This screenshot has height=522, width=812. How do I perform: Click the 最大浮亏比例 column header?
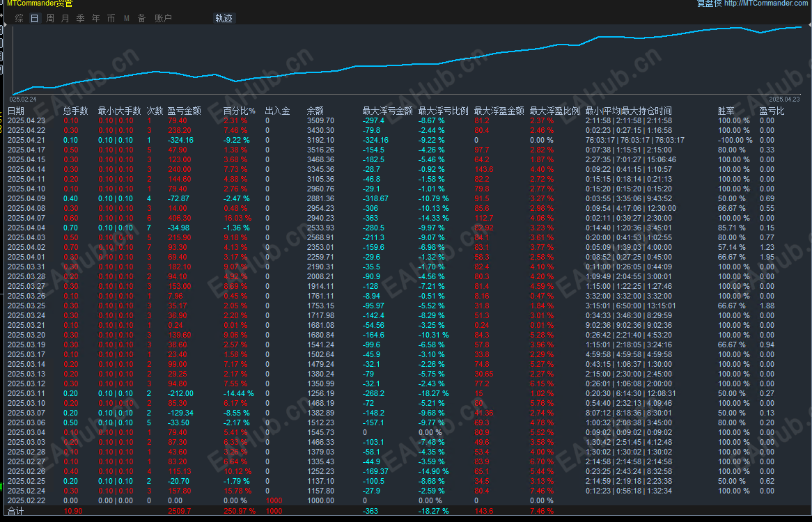pos(444,111)
